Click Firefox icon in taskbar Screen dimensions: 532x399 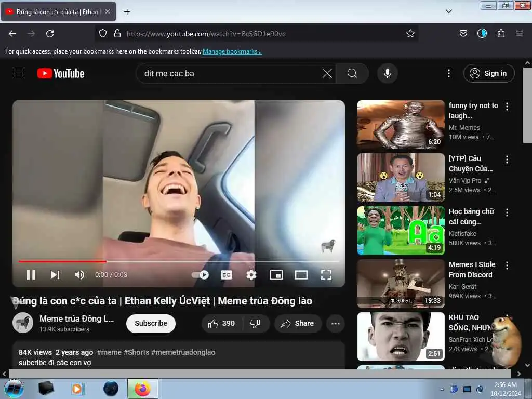(x=143, y=389)
